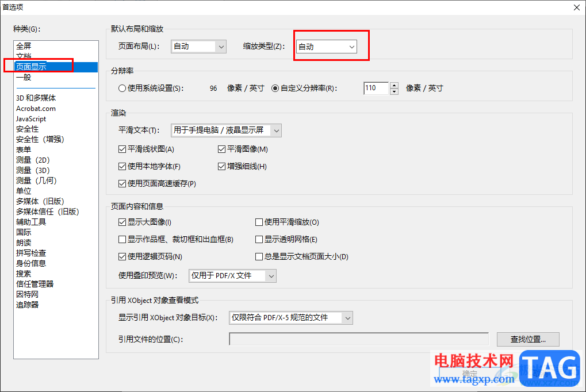This screenshot has width=586, height=392.
Task: Select 表单 category
Action: [24, 149]
